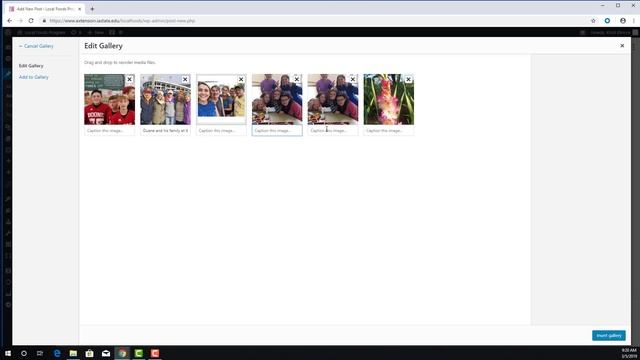Select Edit Gallery in the sidebar
Screen dimensions: 640x360
31,66
